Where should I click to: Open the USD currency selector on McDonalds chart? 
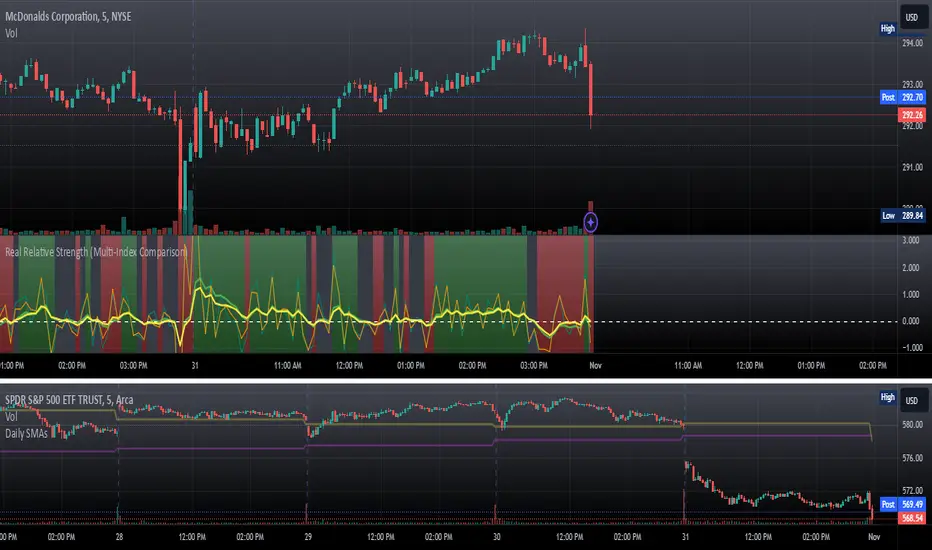tap(912, 18)
